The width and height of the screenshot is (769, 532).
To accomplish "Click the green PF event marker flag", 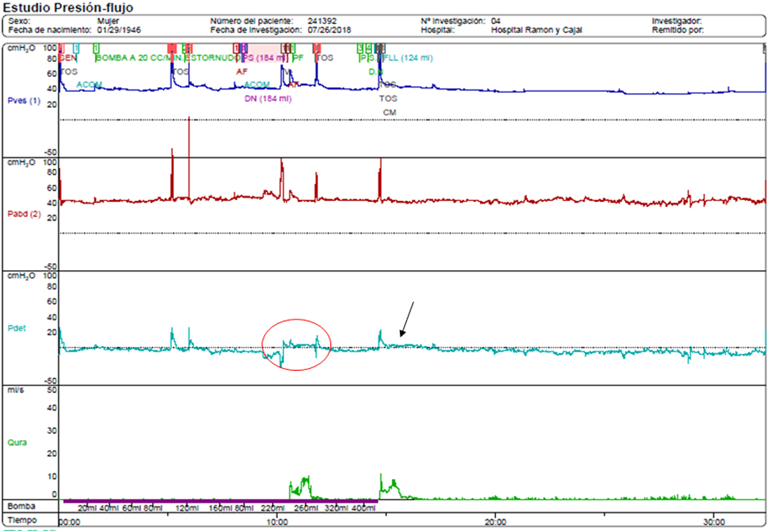I will coord(293,48).
